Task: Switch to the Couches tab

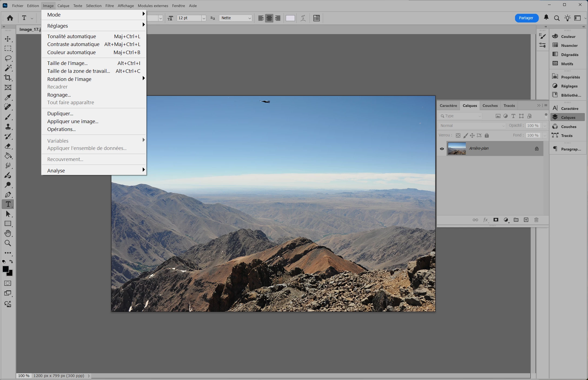Action: [490, 106]
